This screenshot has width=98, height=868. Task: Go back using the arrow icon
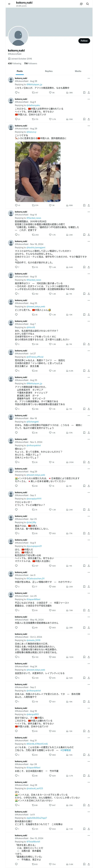(x=9, y=4)
